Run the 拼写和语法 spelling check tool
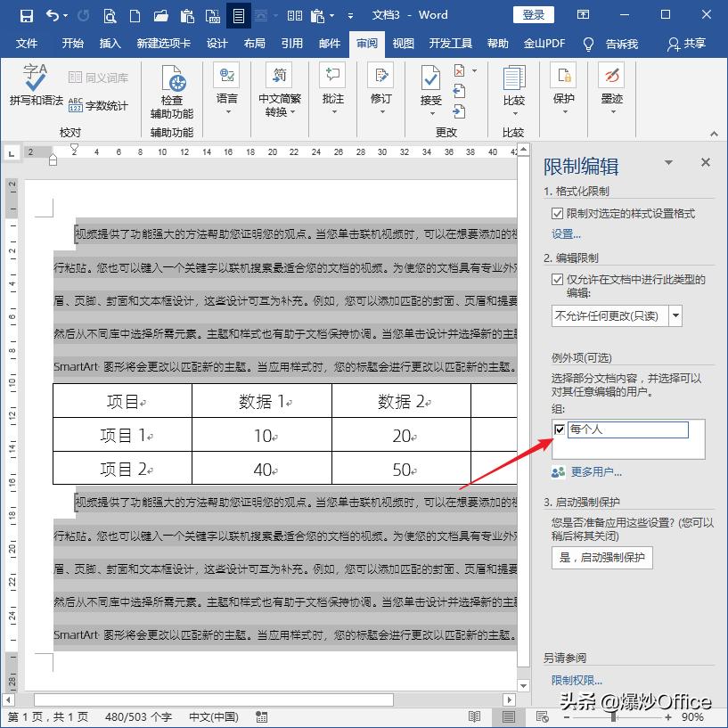Screen dimensions: 728x728 [x=34, y=87]
